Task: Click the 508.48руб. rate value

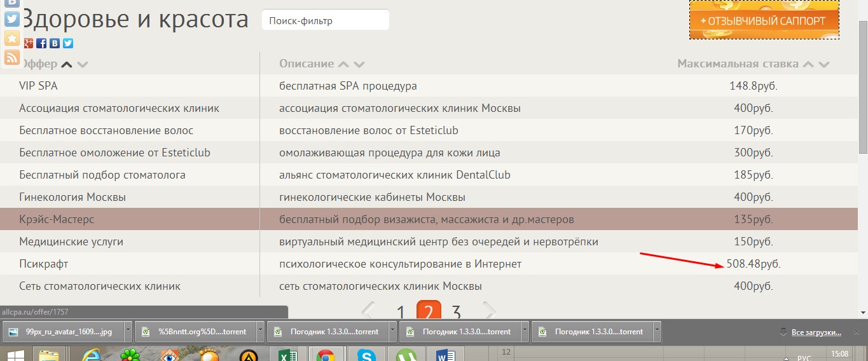Action: pos(754,264)
